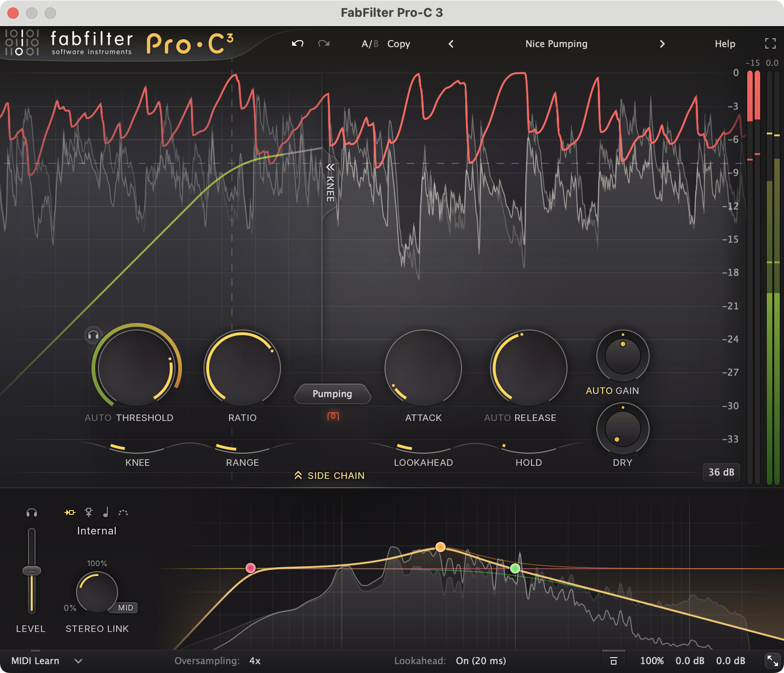Click the undo icon in the toolbar
Image resolution: width=784 pixels, height=673 pixels.
click(297, 43)
